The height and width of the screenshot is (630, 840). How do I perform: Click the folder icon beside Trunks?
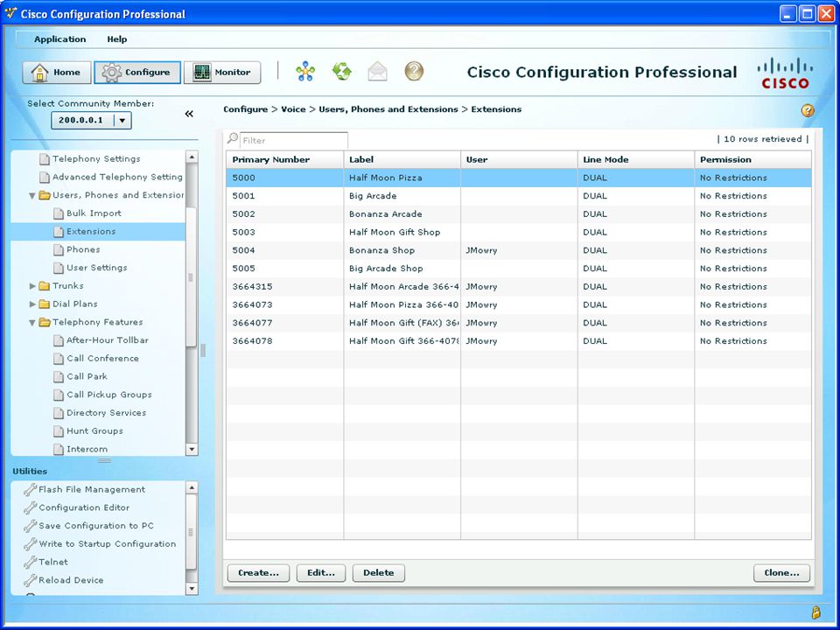click(45, 286)
